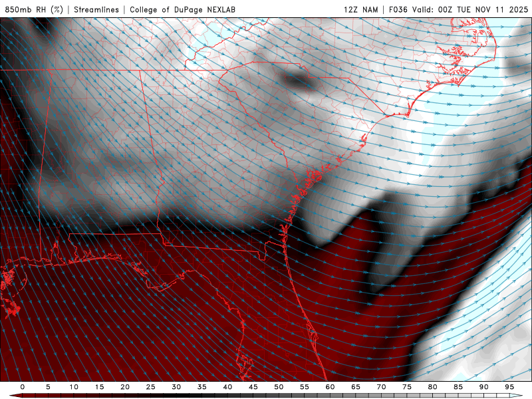Click the "90" value on the color scale

click(x=483, y=387)
